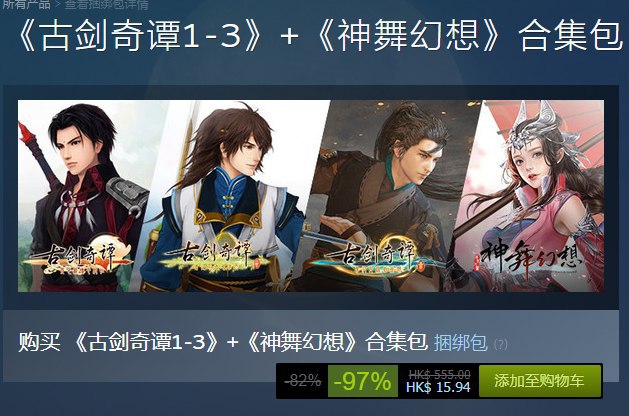Click the 古剑奇谭 logo on the first banner panel
This screenshot has width=629, height=416.
[78, 259]
